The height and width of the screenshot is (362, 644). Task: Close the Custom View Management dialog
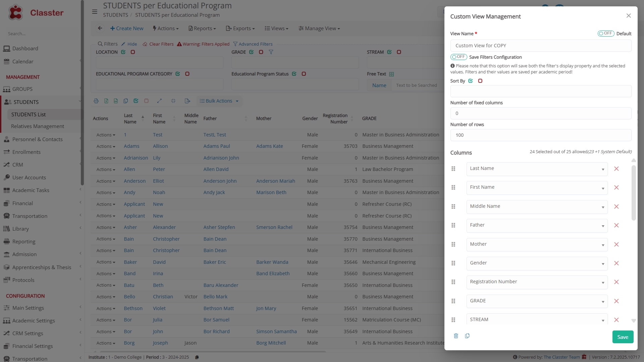pos(629,16)
